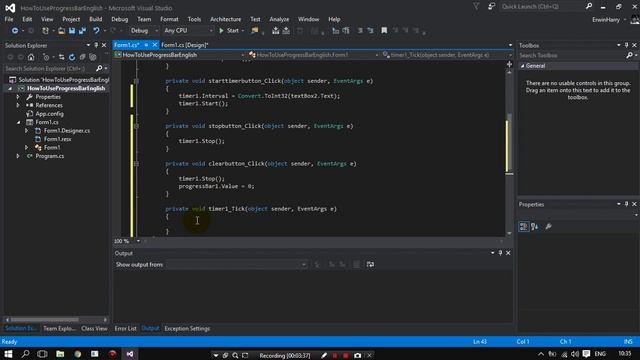Screen dimensions: 640x360
Task: Select Form1.resx file
Action: pyautogui.click(x=58, y=139)
